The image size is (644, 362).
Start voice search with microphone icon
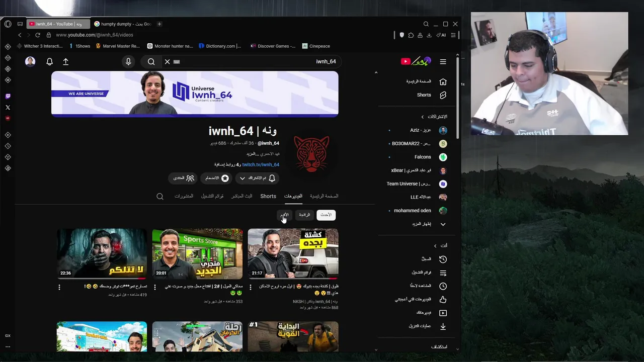(128, 61)
